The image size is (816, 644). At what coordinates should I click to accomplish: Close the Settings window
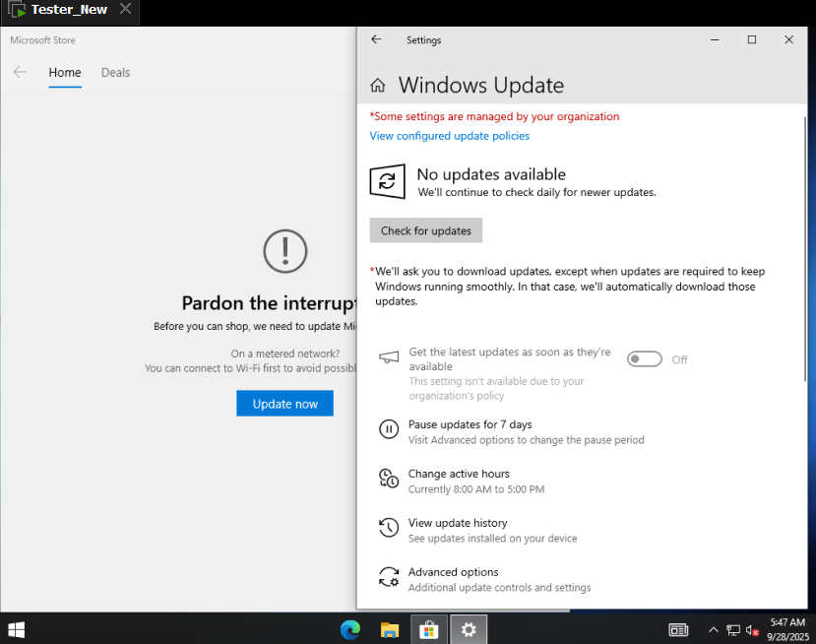tap(789, 39)
